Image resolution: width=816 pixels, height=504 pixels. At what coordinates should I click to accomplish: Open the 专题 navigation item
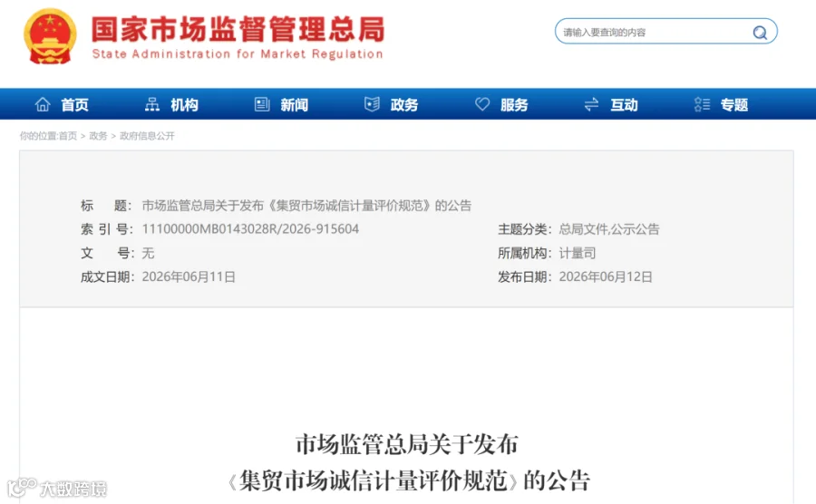pos(734,105)
